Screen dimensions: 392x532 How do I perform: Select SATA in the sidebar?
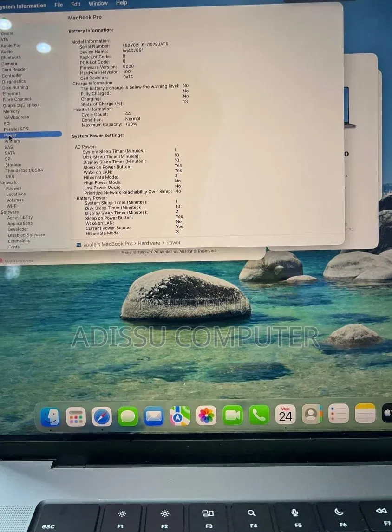point(10,153)
